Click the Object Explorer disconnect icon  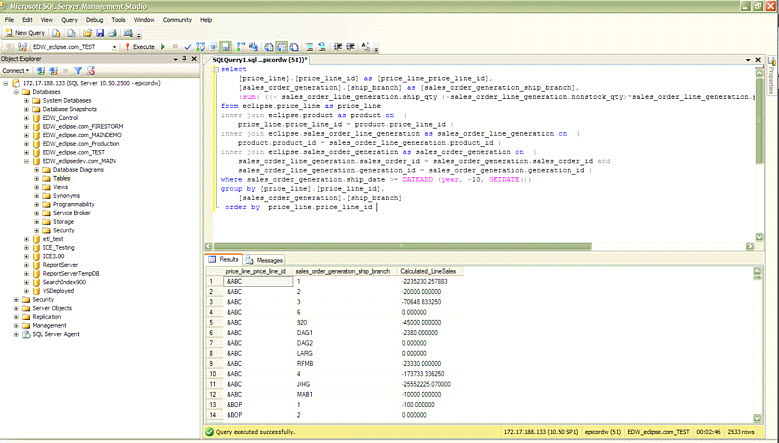click(53, 71)
